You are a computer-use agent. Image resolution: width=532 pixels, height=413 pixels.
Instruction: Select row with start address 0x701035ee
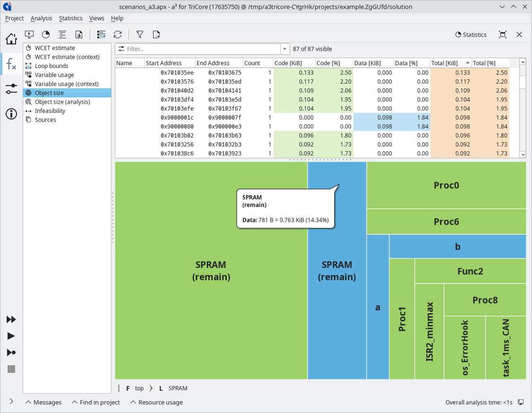312,73
